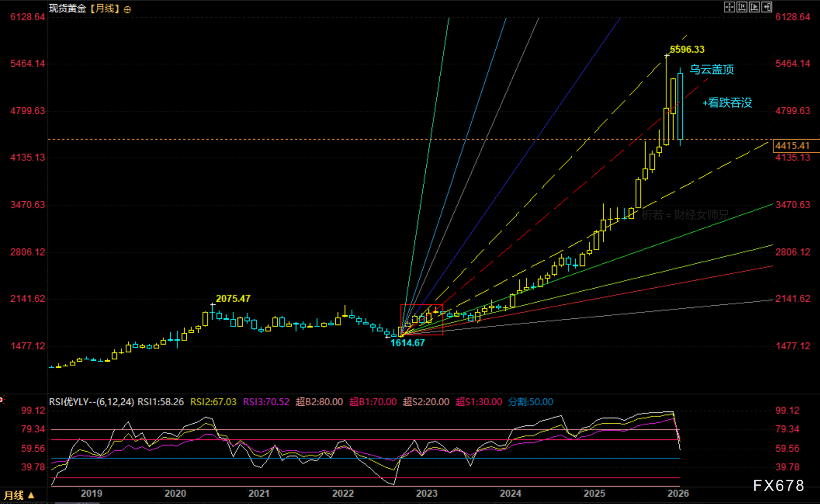Image resolution: width=820 pixels, height=504 pixels.
Task: Click the RSI2:67.03 yellow label
Action: point(213,402)
